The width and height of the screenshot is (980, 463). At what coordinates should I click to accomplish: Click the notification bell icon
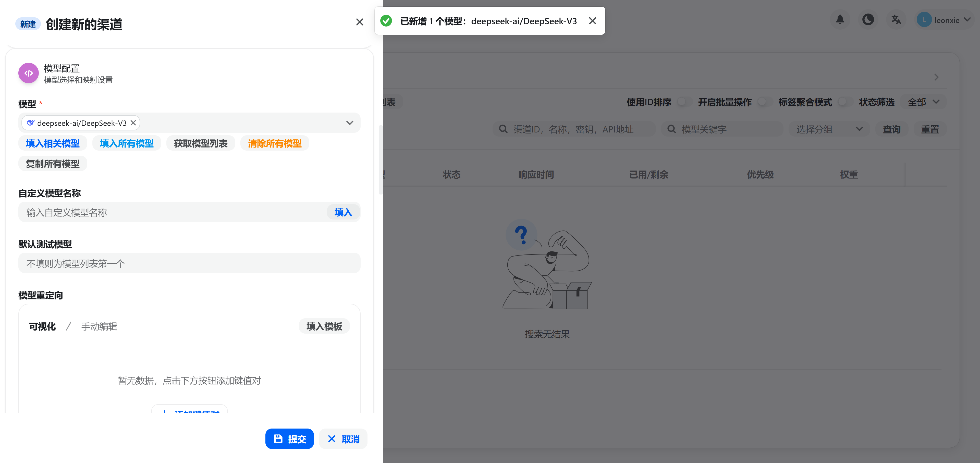point(840,20)
